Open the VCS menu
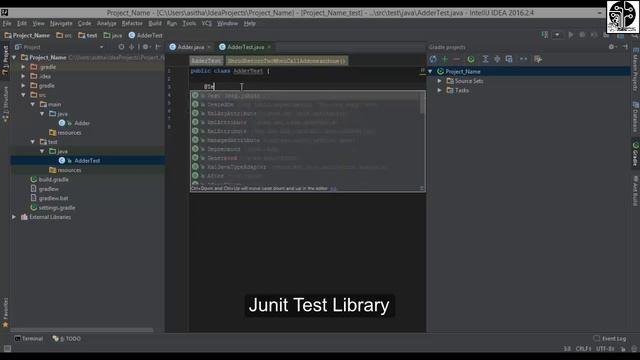This screenshot has width=640, height=360. [207, 24]
